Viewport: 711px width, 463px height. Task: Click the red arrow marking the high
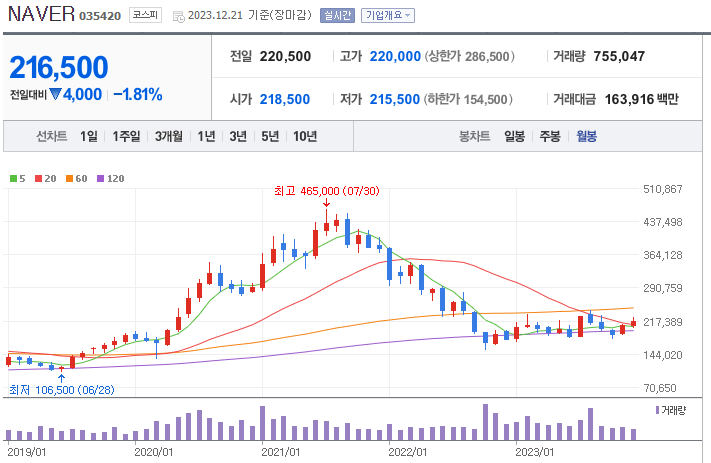point(326,203)
